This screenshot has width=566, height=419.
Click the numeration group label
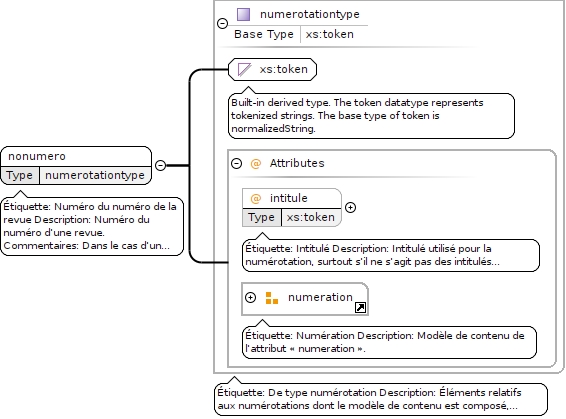(320, 297)
